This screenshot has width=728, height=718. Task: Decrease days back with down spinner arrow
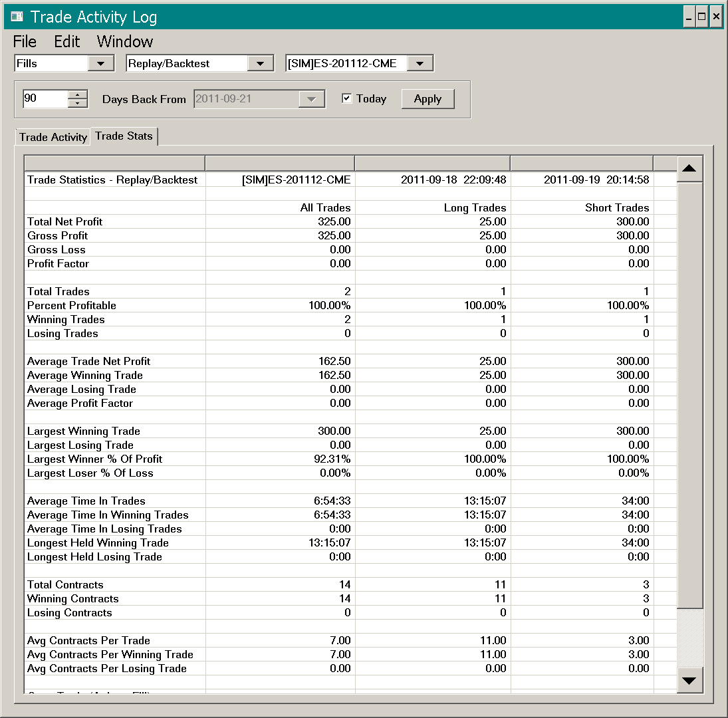(78, 103)
